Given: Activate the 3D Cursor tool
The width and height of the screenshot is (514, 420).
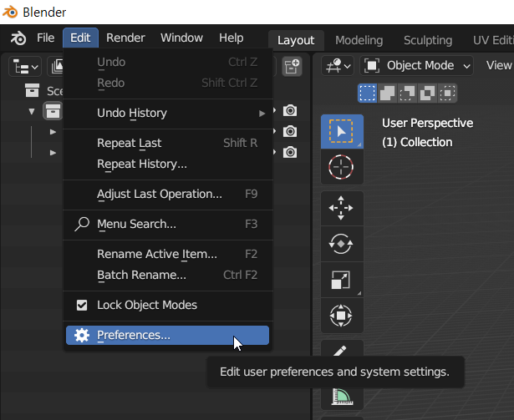Looking at the screenshot, I should pyautogui.click(x=342, y=167).
